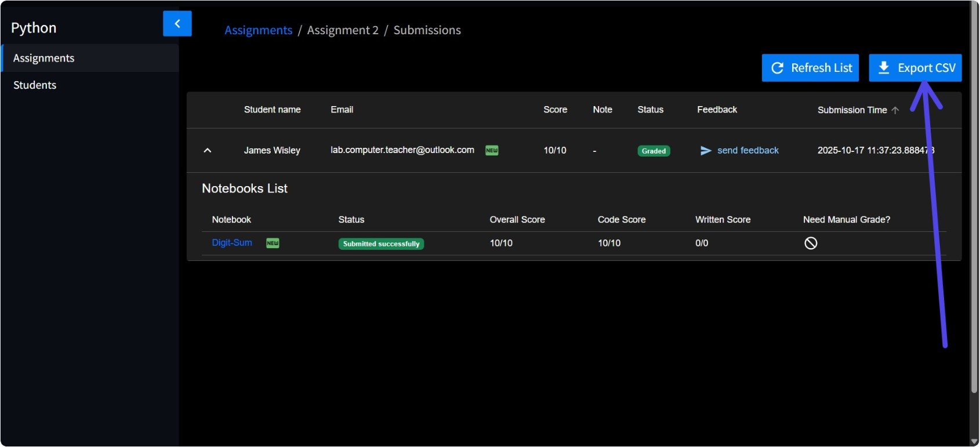
Task: Click the Written Score column header
Action: [x=723, y=220]
